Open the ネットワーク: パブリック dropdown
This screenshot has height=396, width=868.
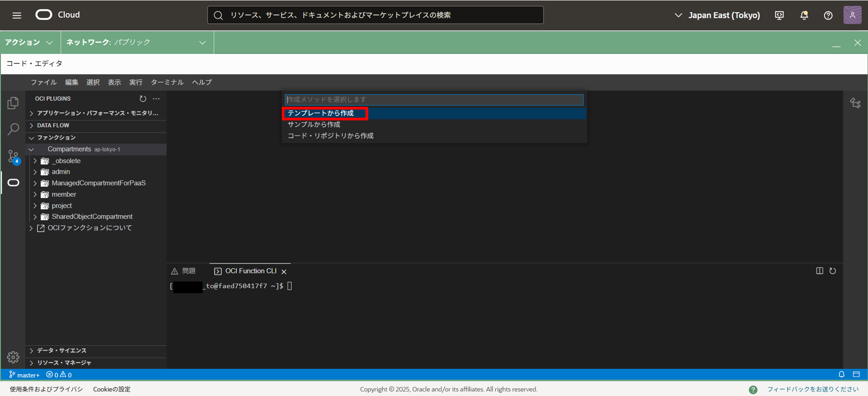coord(137,43)
